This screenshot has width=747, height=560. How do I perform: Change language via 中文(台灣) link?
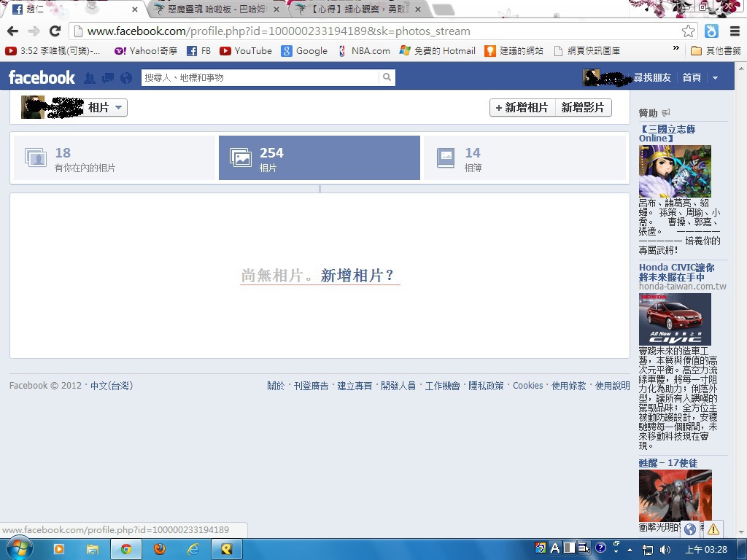[112, 386]
